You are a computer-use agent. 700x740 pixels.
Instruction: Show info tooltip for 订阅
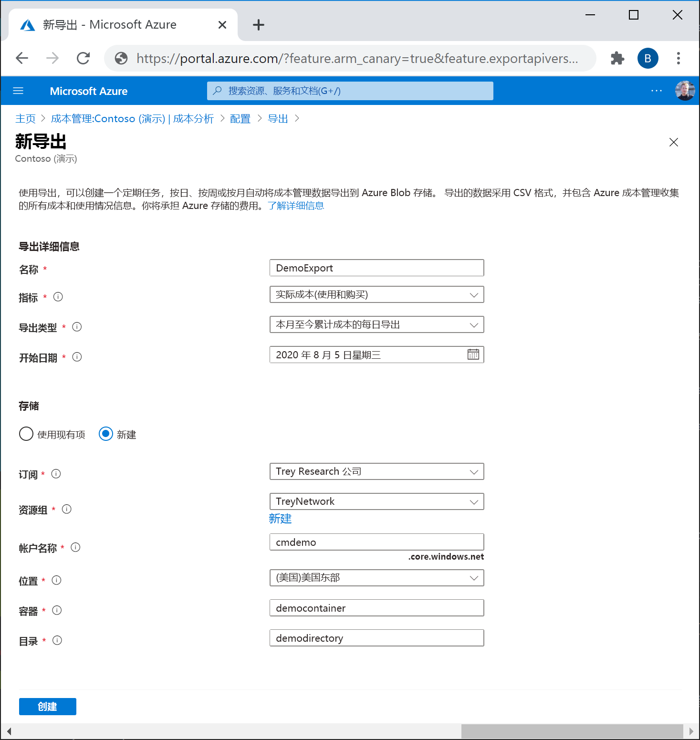(x=56, y=474)
